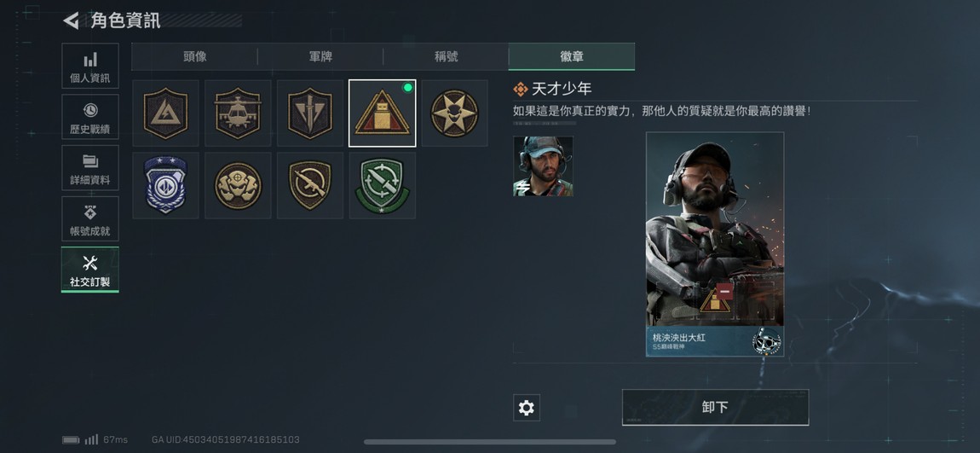The image size is (980, 453).
Task: Select the green crosshair knife shield badge
Action: coord(382,185)
